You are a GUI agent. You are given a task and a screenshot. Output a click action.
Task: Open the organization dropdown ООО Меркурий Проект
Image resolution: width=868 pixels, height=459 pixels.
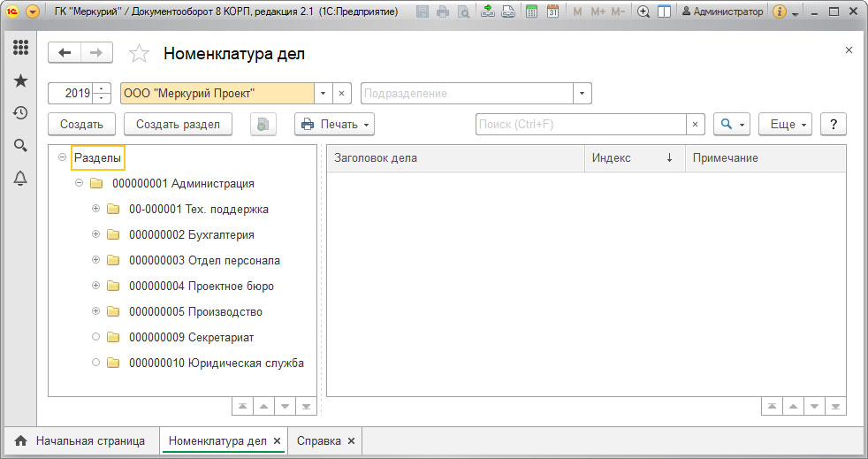click(323, 94)
